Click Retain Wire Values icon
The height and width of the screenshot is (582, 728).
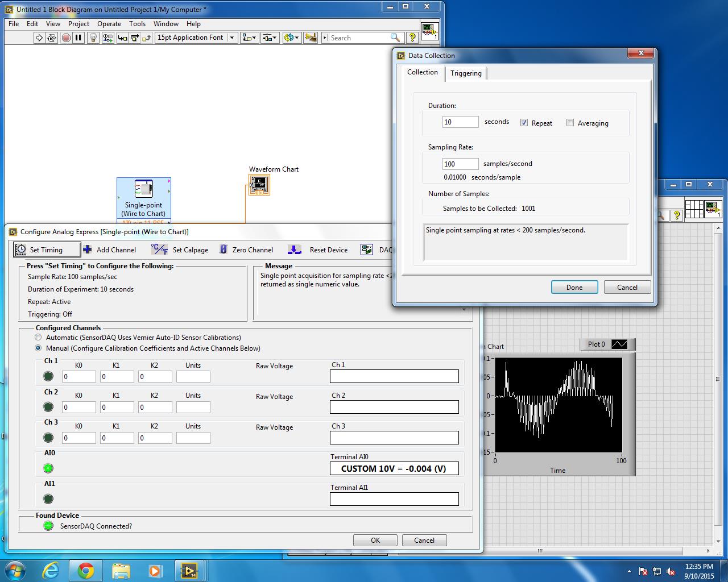(107, 38)
